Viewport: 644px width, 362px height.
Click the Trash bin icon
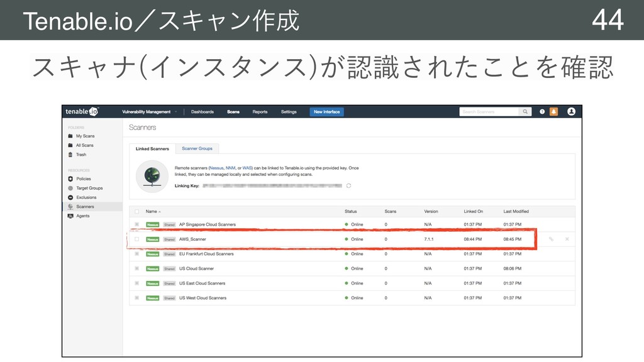click(70, 155)
